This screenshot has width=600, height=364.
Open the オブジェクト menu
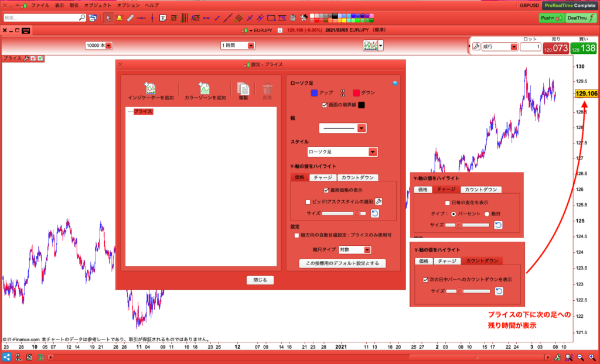pyautogui.click(x=98, y=5)
